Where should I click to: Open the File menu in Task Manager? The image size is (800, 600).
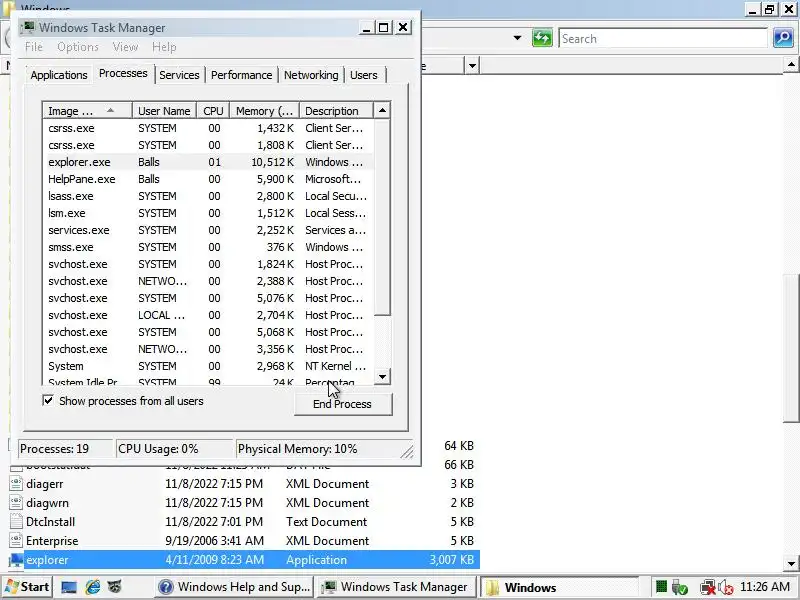pos(34,47)
